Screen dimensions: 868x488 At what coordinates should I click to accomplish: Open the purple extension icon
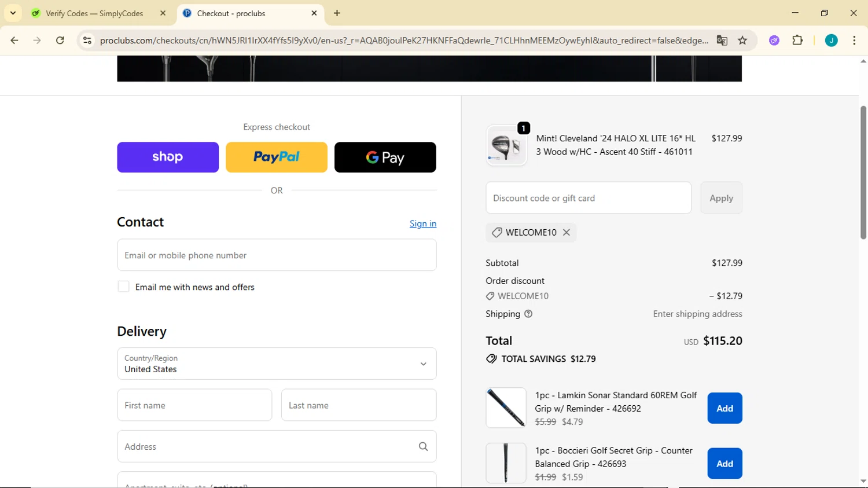click(x=774, y=41)
